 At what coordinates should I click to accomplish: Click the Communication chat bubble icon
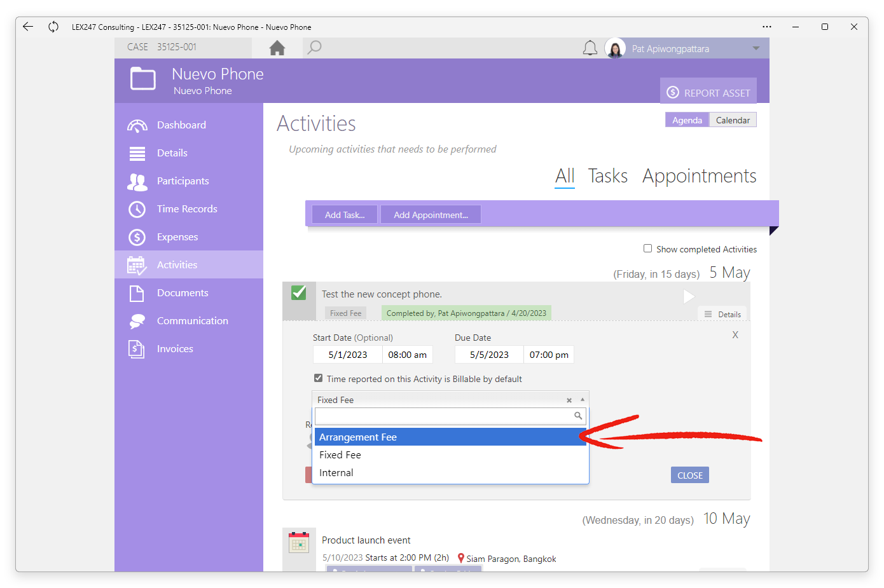(x=137, y=321)
